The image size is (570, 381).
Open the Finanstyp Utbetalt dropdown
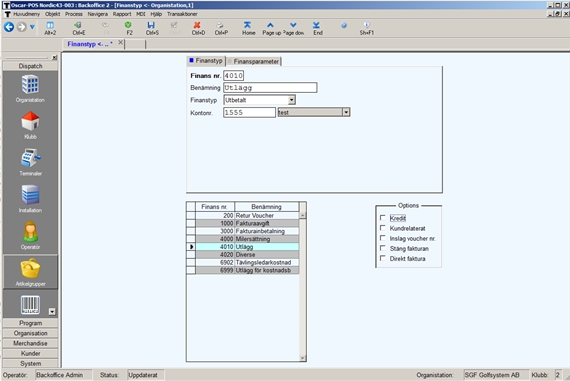pyautogui.click(x=292, y=100)
